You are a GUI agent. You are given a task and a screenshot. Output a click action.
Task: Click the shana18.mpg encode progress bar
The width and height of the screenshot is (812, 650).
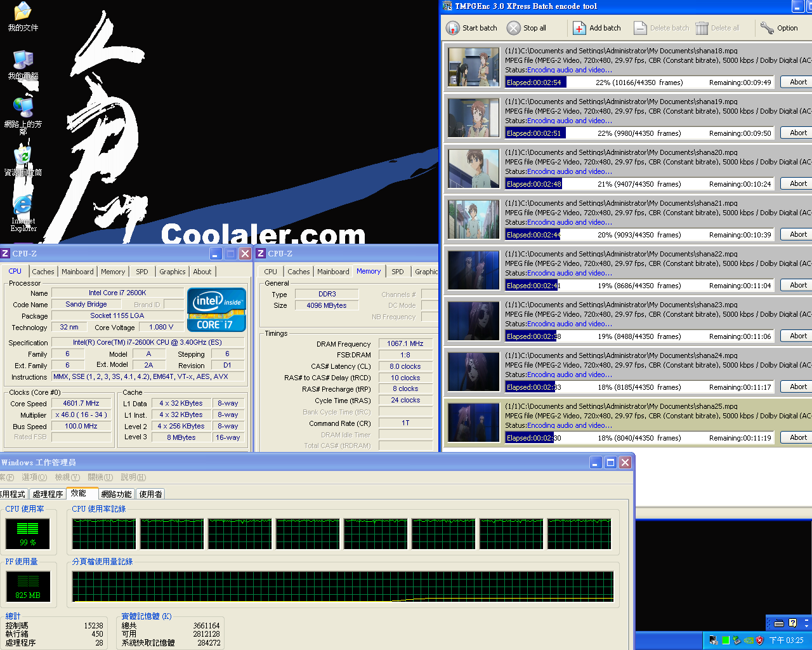(640, 83)
